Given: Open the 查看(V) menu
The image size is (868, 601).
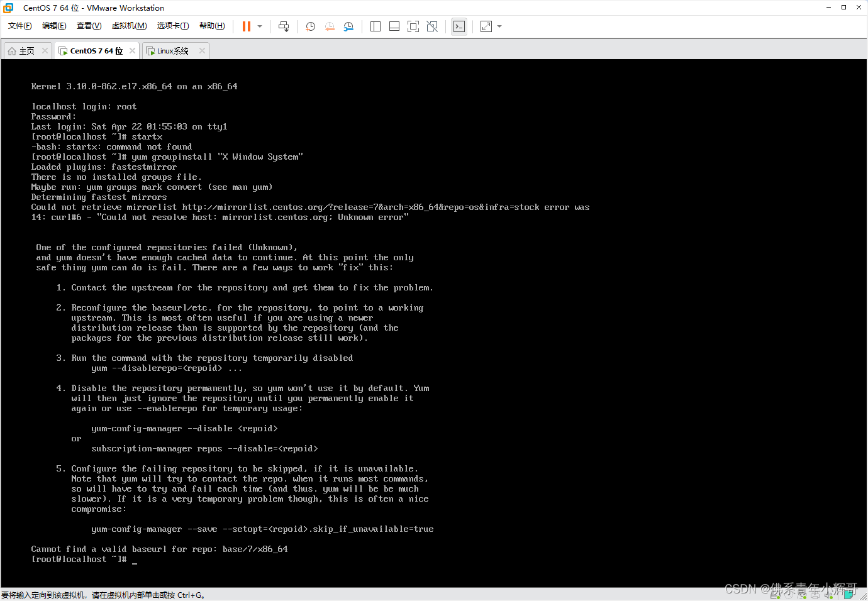Looking at the screenshot, I should click(89, 26).
